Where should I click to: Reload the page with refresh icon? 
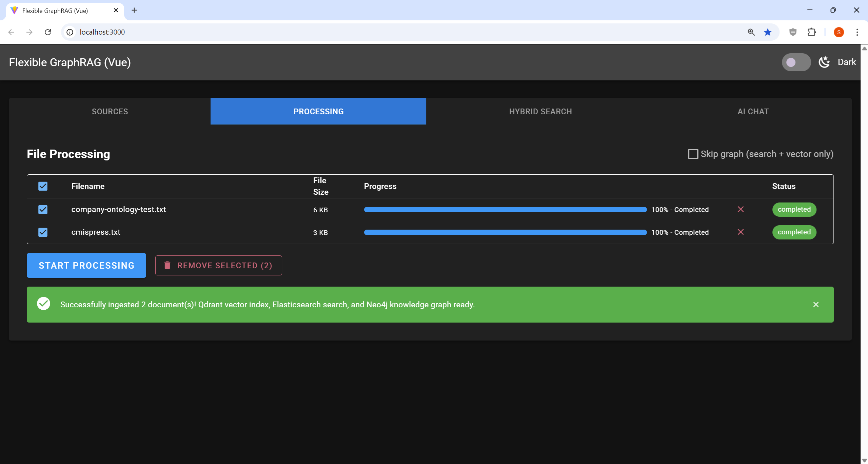[48, 32]
